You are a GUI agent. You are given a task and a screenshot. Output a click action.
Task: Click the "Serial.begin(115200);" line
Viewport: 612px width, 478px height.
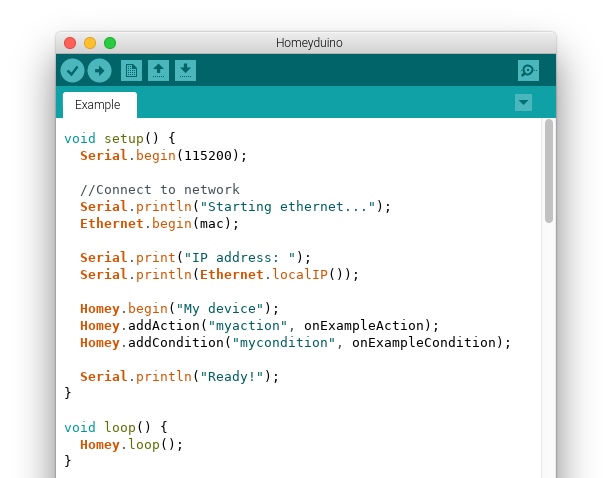(164, 156)
